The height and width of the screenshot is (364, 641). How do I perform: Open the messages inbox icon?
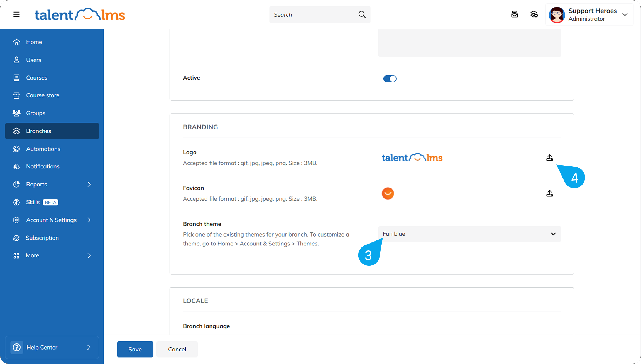coord(515,14)
